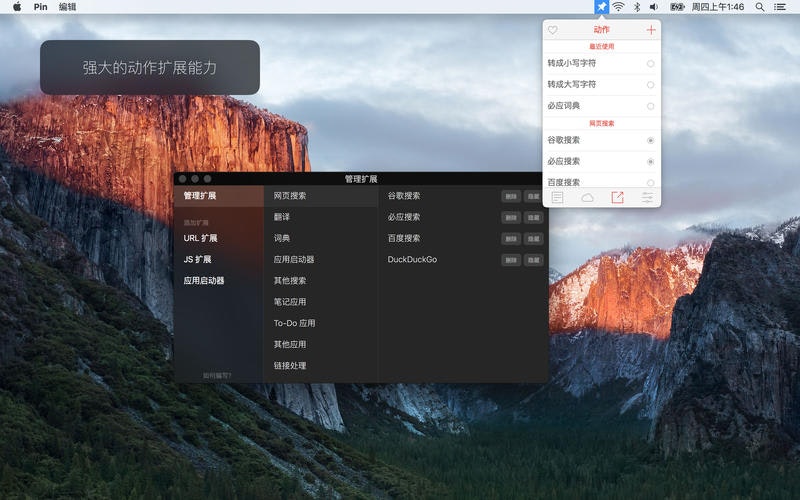Click 删除 button for 必应搜索 row
Screen dimensions: 800x500
pyautogui.click(x=511, y=218)
